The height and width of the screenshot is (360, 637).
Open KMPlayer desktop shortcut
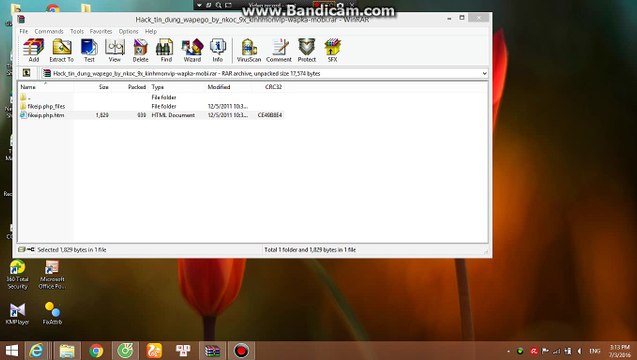[x=17, y=314]
